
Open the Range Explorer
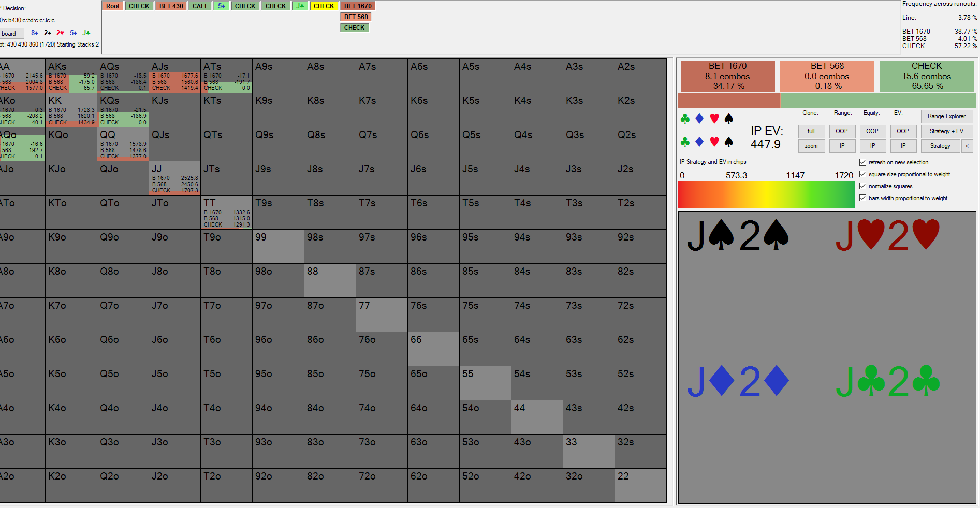[946, 116]
